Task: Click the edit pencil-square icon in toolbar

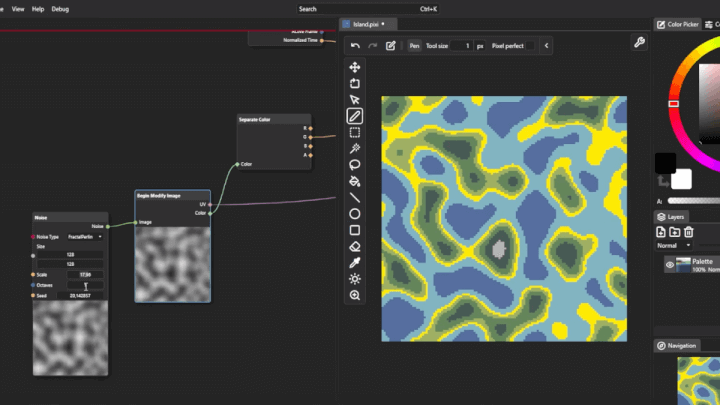Action: tap(390, 45)
